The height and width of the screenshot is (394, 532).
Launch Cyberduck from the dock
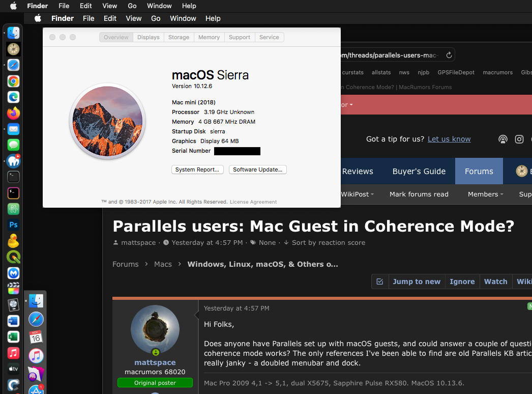(13, 241)
